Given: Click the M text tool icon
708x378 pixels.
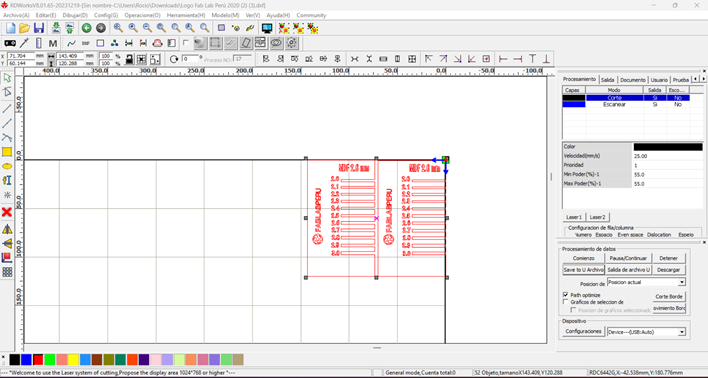Looking at the screenshot, I should pos(53,43).
